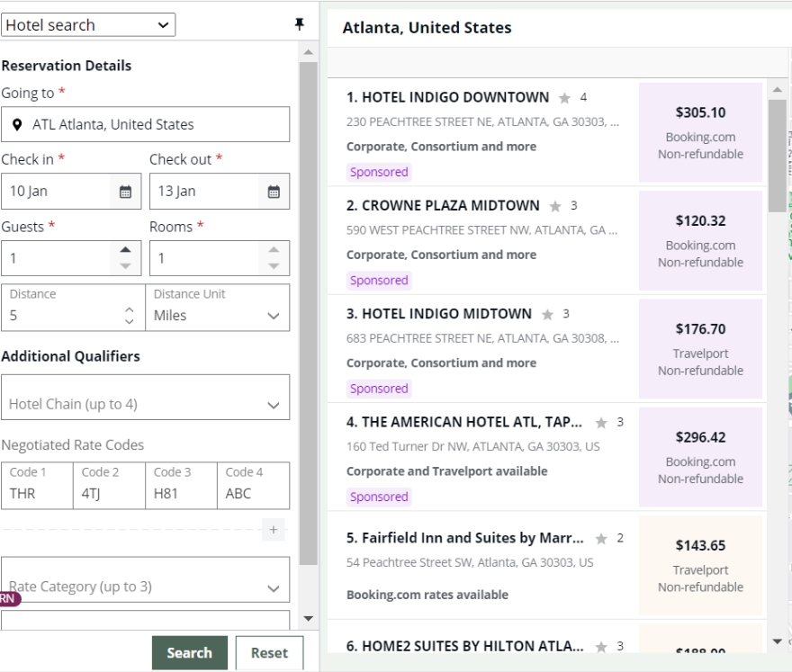Click the address 590 WEST PEACHTREE STREET NW
This screenshot has height=672, width=792.
[x=481, y=230]
